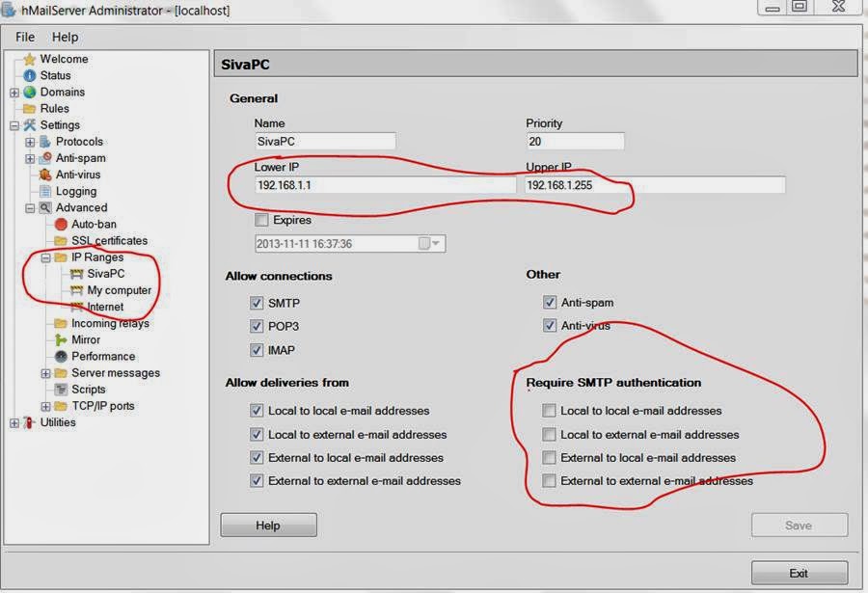868x593 pixels.
Task: Click the red Auto-ban icon
Action: click(x=61, y=225)
